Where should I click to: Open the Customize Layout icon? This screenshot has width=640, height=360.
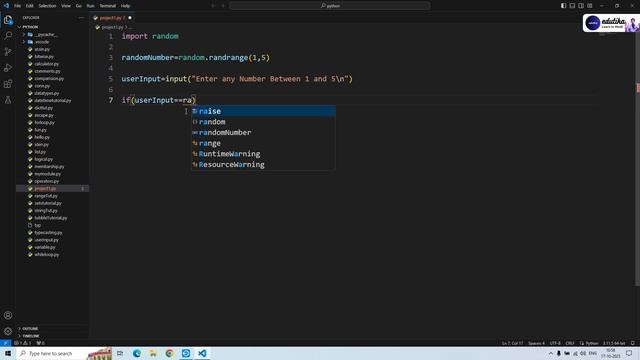point(590,6)
